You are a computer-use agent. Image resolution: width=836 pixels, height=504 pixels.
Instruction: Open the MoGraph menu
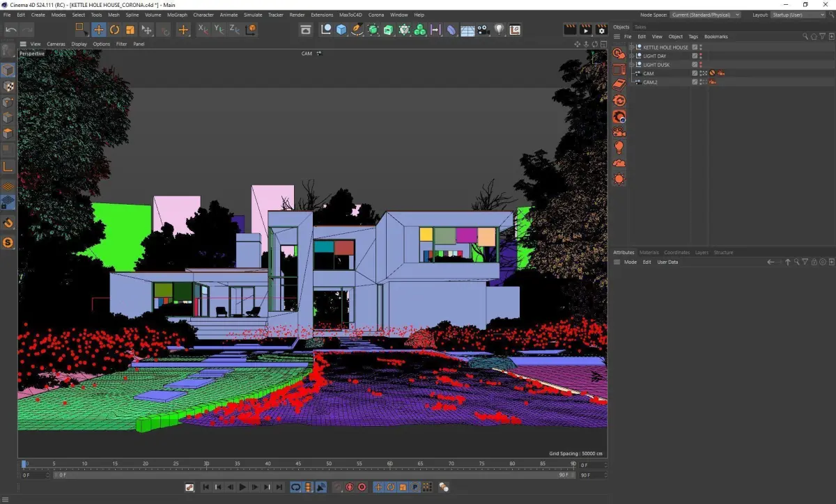tap(177, 15)
